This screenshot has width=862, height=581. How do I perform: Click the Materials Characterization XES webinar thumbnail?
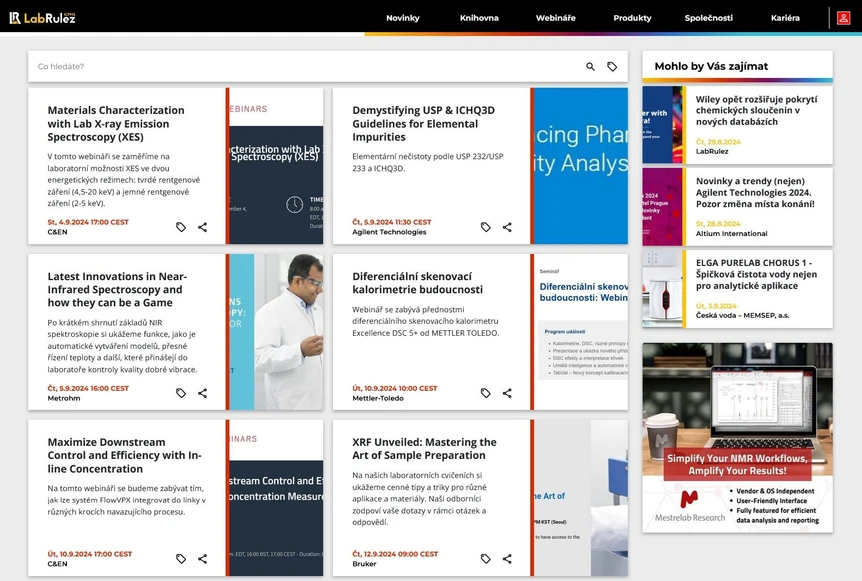(277, 166)
